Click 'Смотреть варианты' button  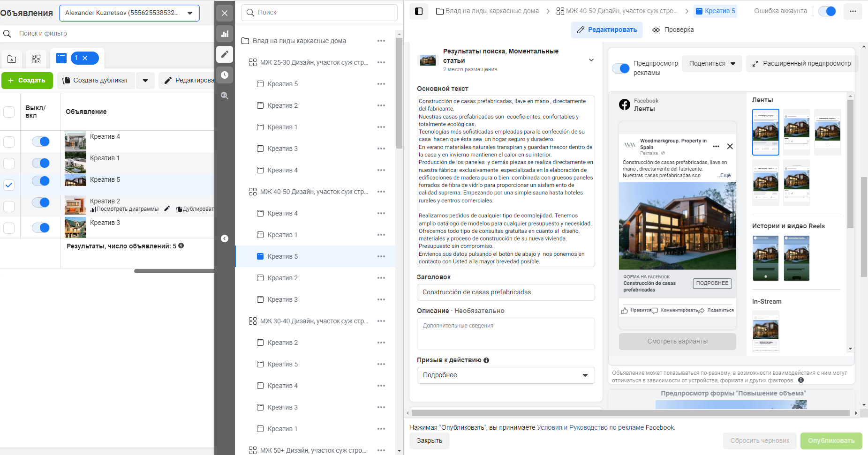coord(678,342)
